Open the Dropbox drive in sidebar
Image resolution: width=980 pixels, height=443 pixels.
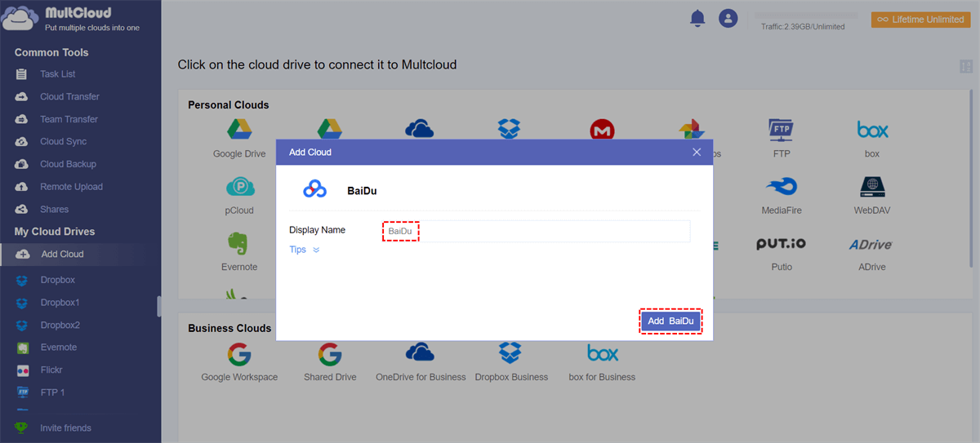pyautogui.click(x=57, y=280)
